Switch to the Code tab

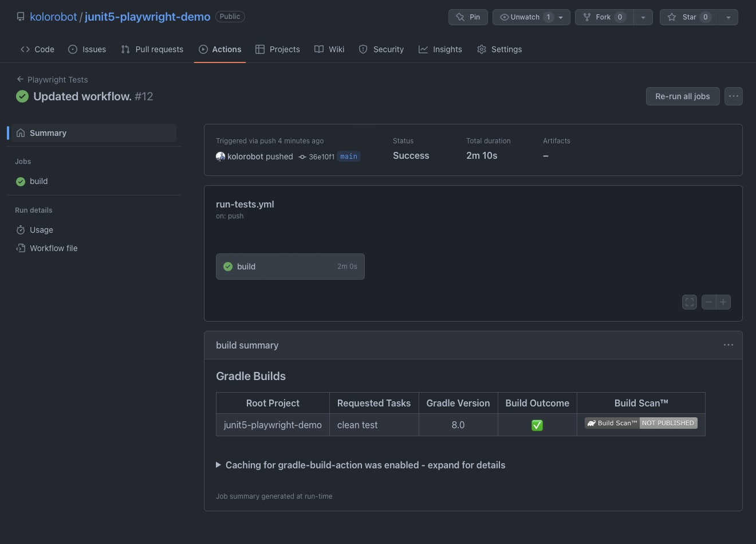click(x=37, y=49)
